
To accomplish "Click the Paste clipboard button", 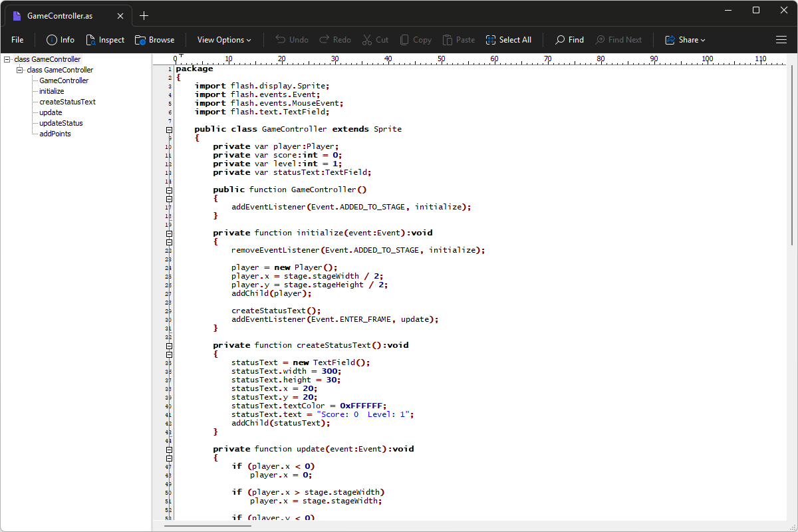I will tap(459, 40).
